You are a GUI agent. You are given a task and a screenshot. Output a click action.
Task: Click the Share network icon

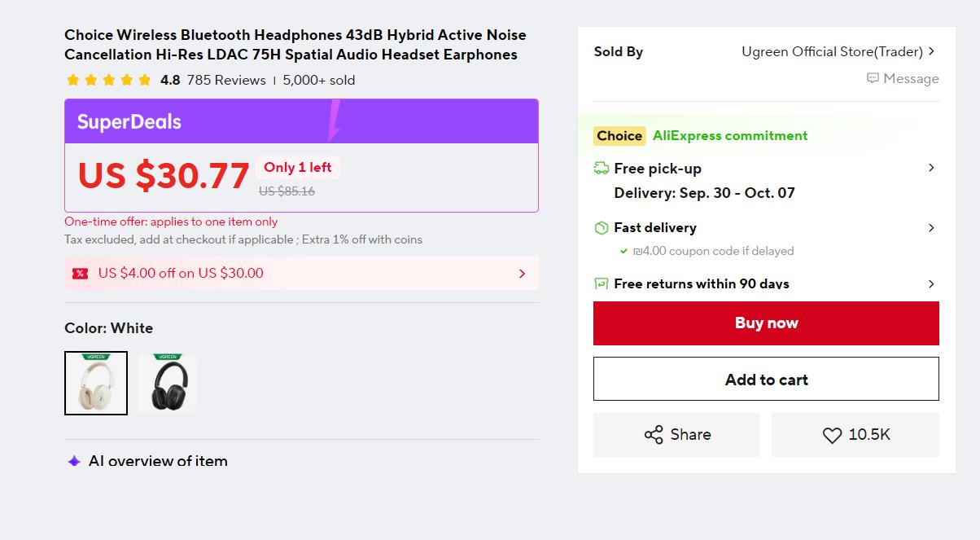(x=654, y=435)
